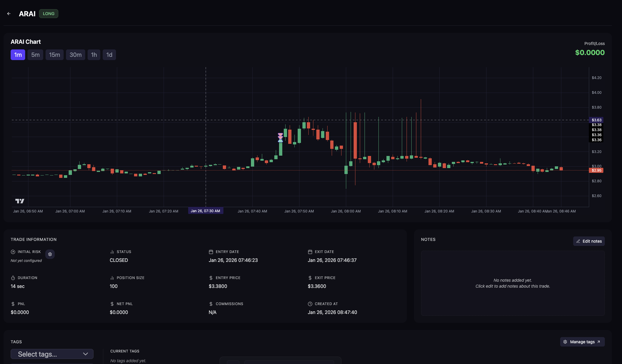
Task: Click the $3.63 price label on axis
Action: coord(596,120)
